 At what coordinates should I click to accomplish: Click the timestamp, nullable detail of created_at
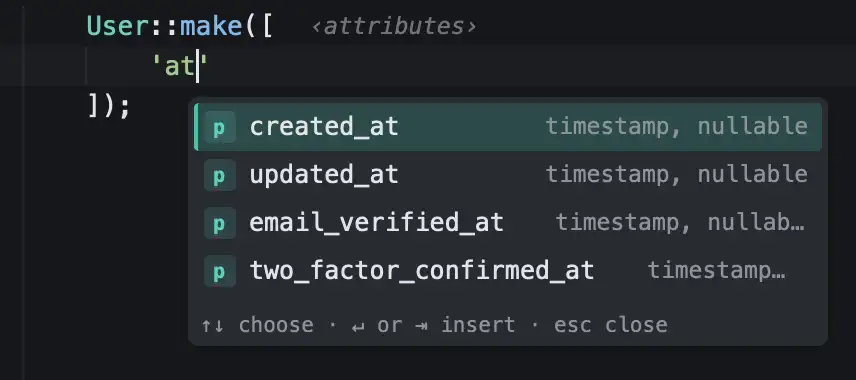676,127
